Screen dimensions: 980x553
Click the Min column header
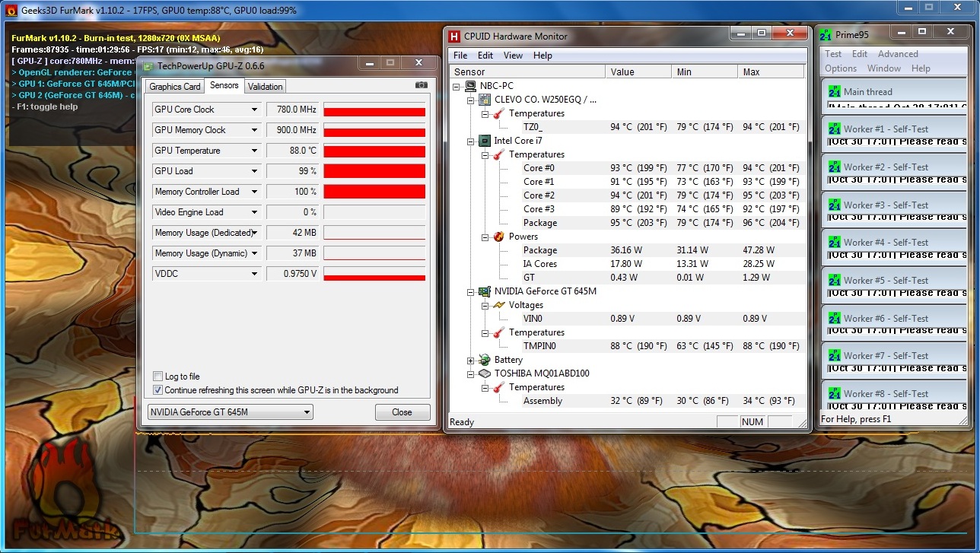(705, 72)
